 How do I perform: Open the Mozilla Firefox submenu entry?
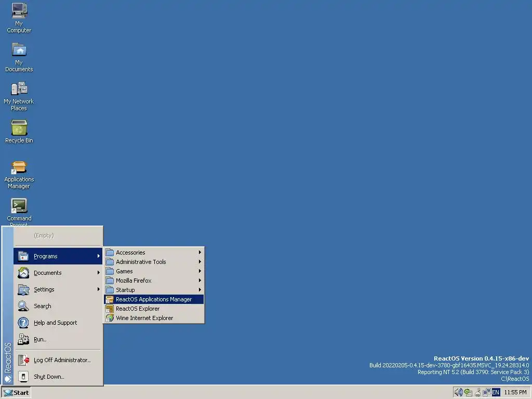click(154, 281)
